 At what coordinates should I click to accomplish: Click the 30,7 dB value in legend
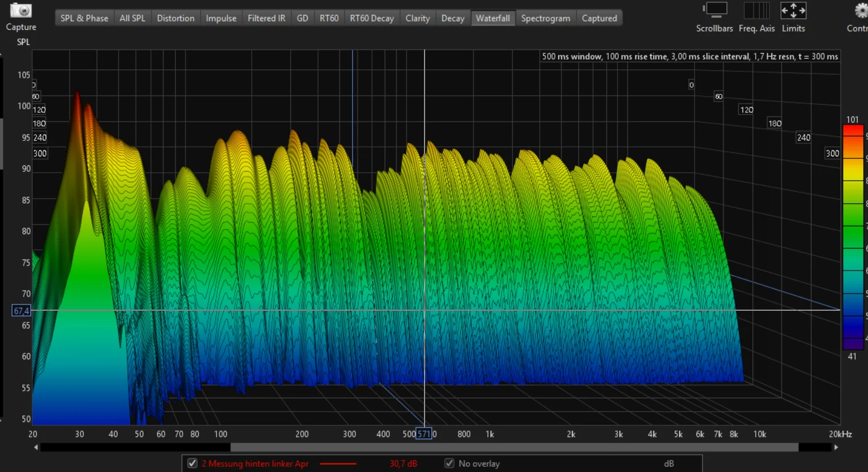click(403, 463)
